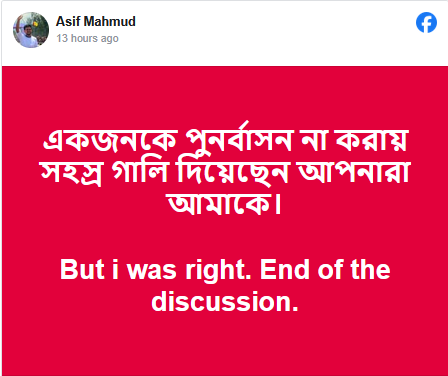Click the word 'was' in post

[152, 271]
